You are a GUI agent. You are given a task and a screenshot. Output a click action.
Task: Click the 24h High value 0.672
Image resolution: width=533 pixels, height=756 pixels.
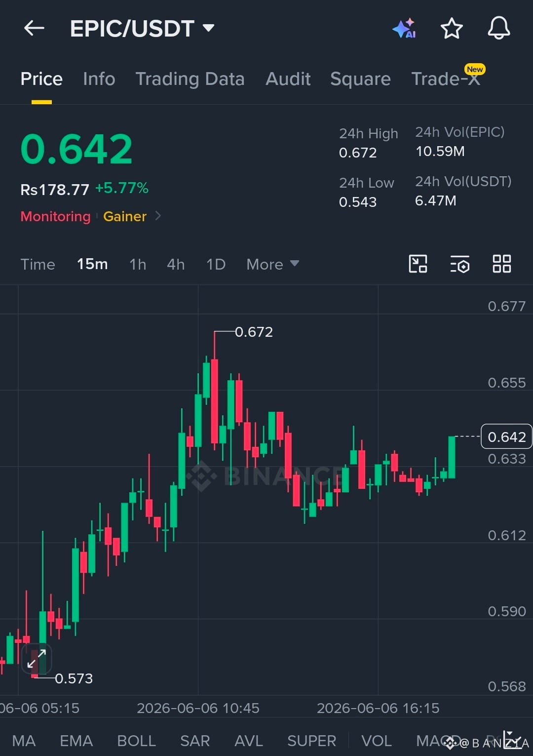[358, 153]
